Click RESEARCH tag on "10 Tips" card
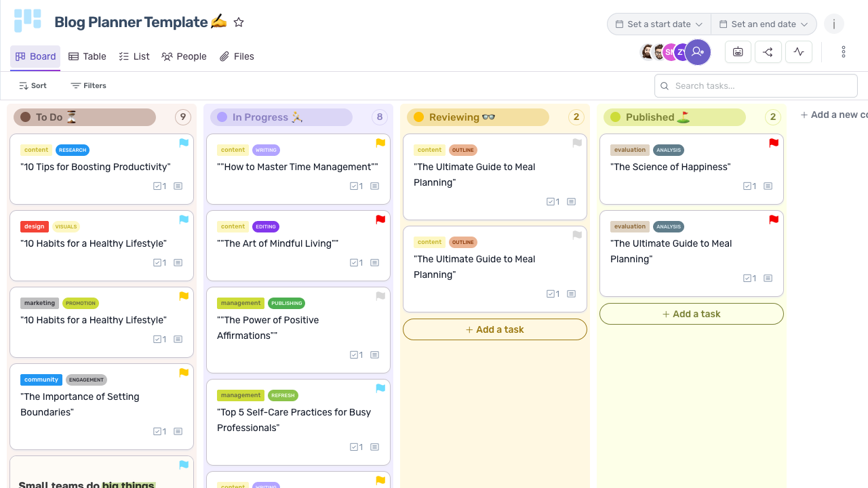The image size is (868, 488). (73, 150)
